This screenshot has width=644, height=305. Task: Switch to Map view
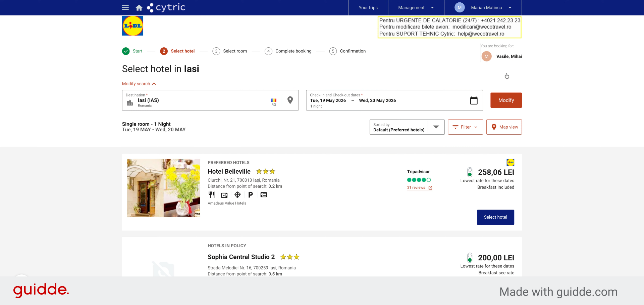[x=504, y=127]
